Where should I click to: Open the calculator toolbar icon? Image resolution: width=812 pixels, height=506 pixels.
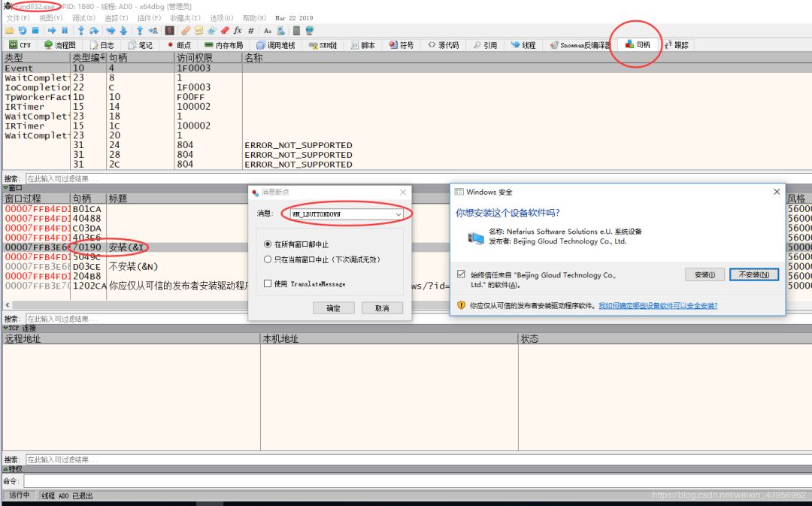[296, 31]
